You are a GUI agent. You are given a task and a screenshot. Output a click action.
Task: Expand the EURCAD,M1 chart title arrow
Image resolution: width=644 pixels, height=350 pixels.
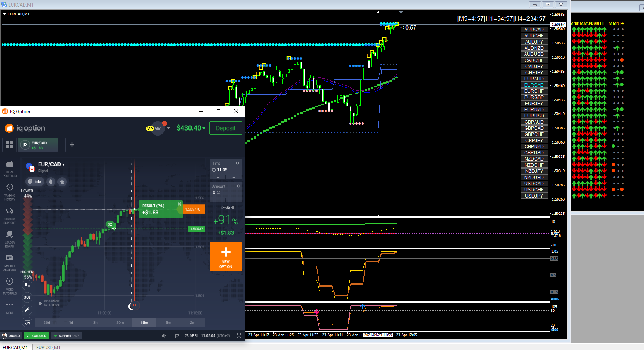[4, 14]
